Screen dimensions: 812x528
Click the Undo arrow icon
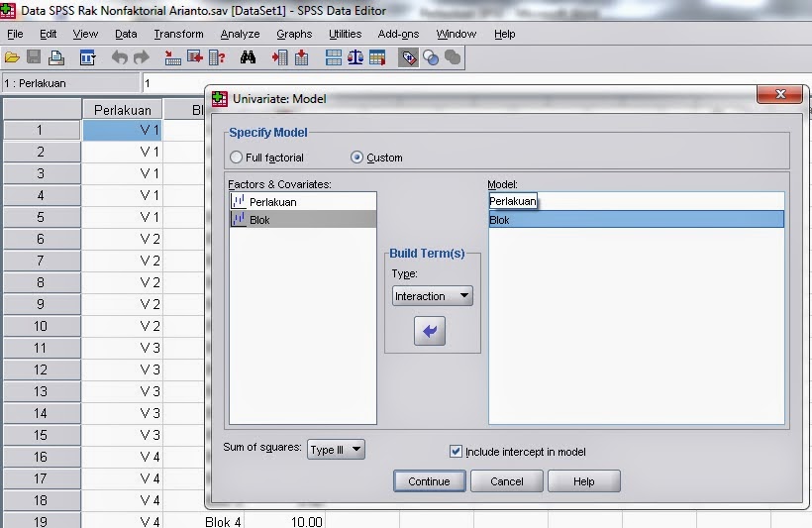(120, 57)
